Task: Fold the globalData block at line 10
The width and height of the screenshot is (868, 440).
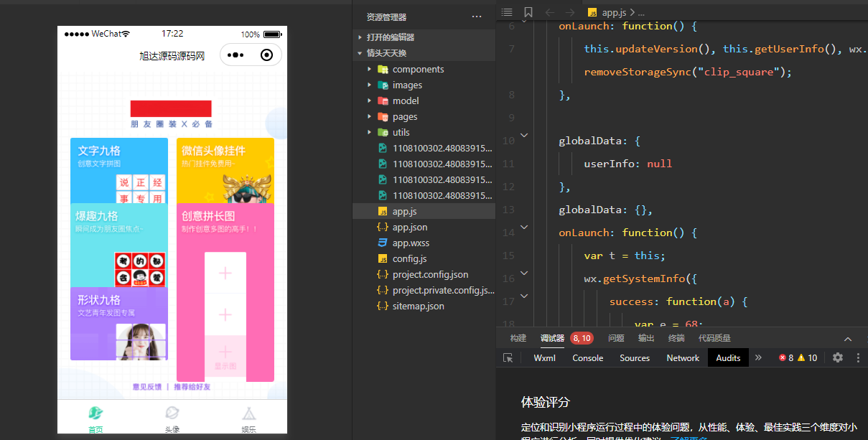Action: click(x=524, y=135)
